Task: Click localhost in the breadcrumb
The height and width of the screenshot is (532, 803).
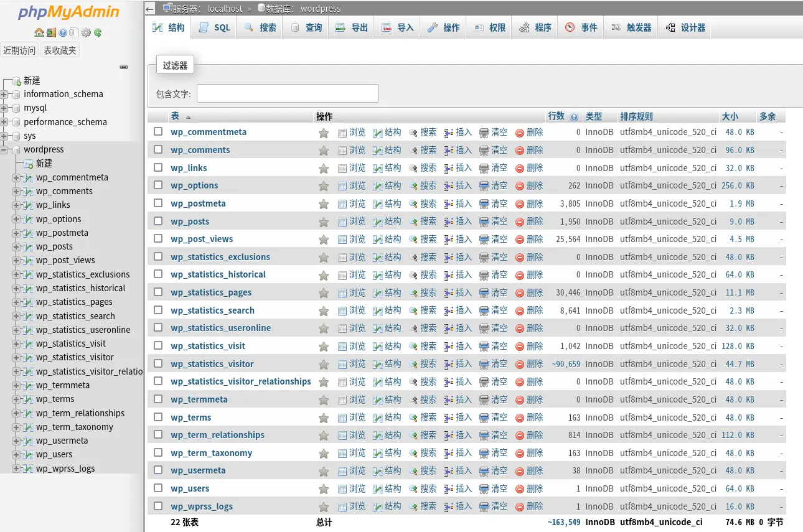Action: coord(225,9)
